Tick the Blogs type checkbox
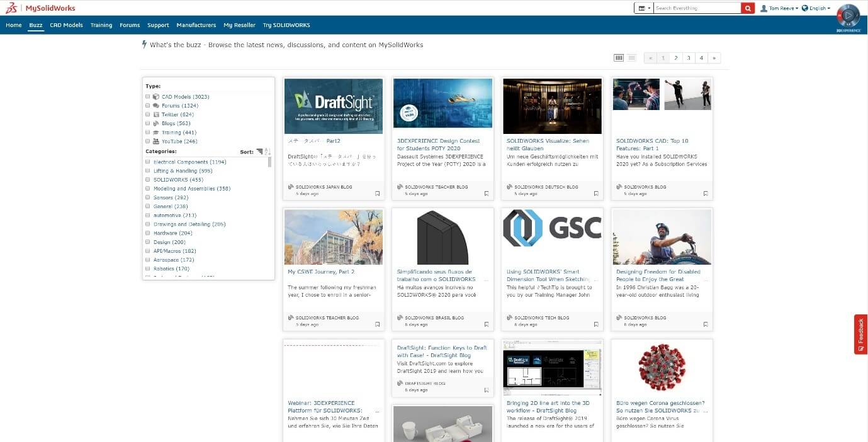Screen dimensions: 868x442 click(x=148, y=123)
